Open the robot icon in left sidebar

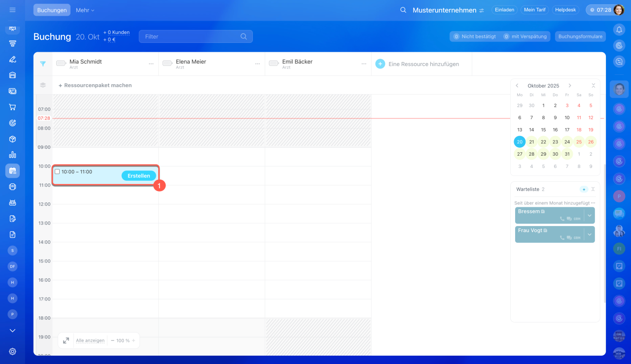tap(12, 202)
